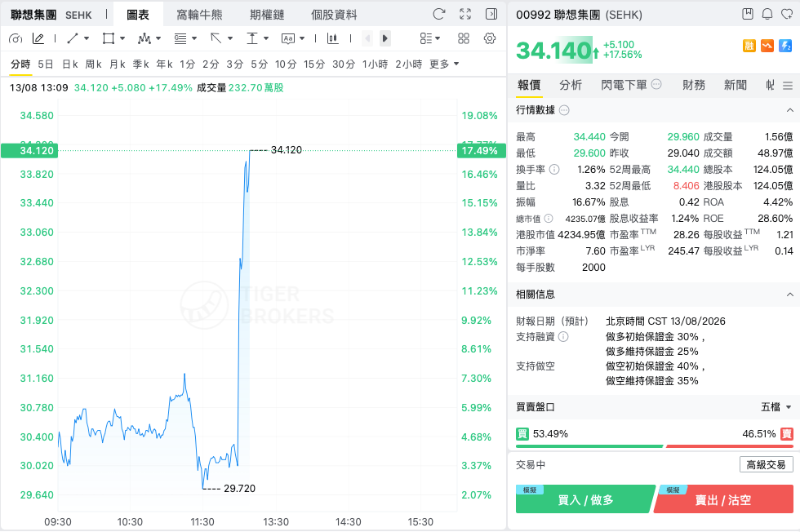The width and height of the screenshot is (800, 532).
Task: Switch to the 個股資料 tab
Action: coord(334,15)
